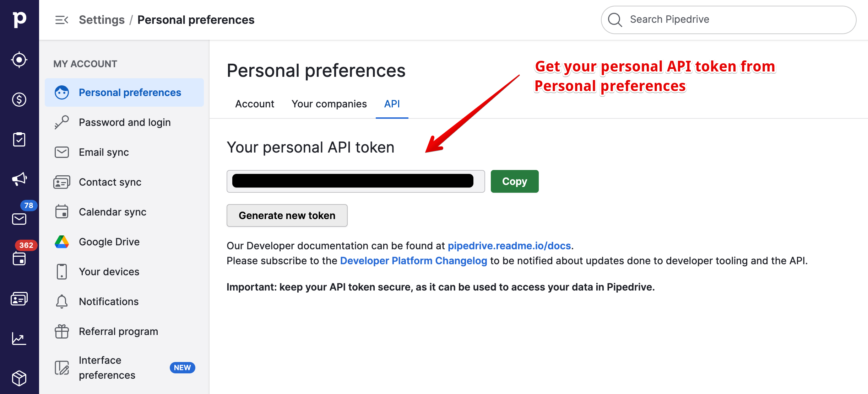
Task: Go to Settings in breadcrumb
Action: click(102, 20)
